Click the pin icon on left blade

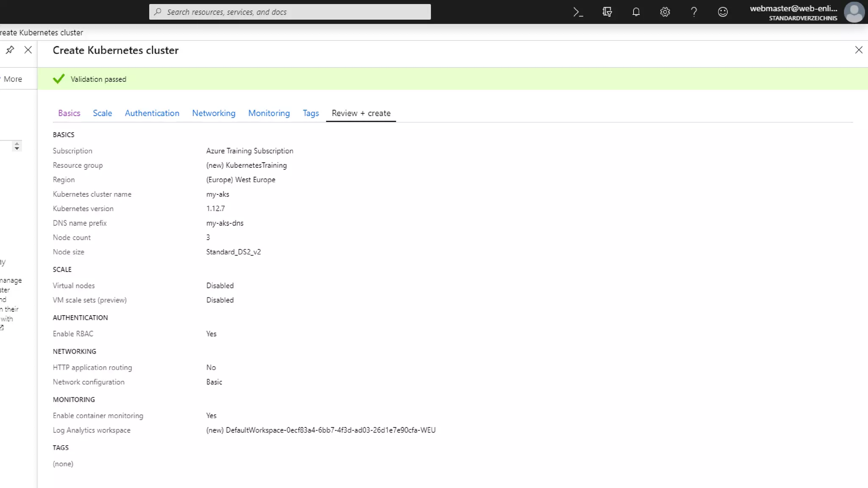tap(10, 50)
